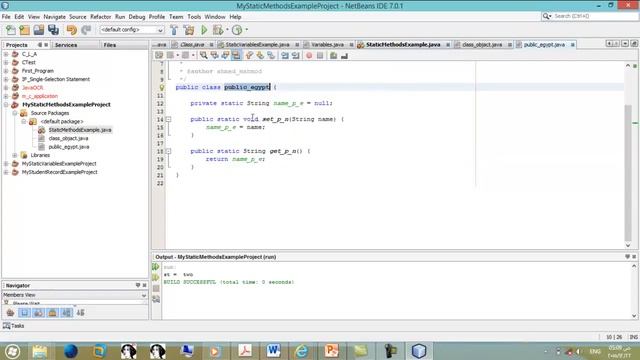Click the Save All toolbar icon

pos(53,30)
